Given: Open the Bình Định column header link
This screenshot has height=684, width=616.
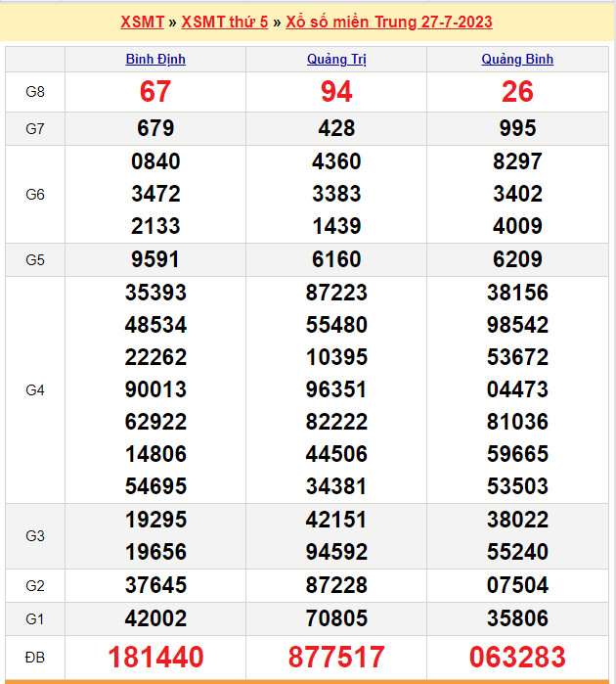Looking at the screenshot, I should coord(155,59).
